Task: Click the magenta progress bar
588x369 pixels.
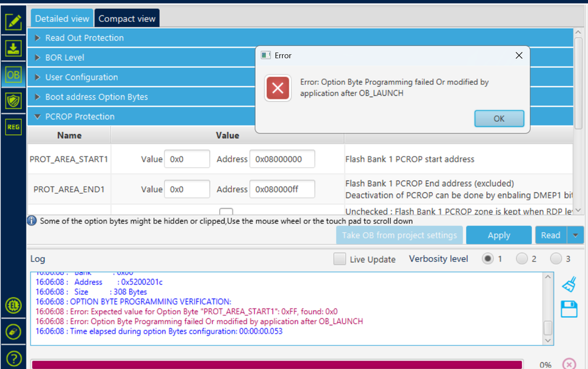Action: click(277, 364)
